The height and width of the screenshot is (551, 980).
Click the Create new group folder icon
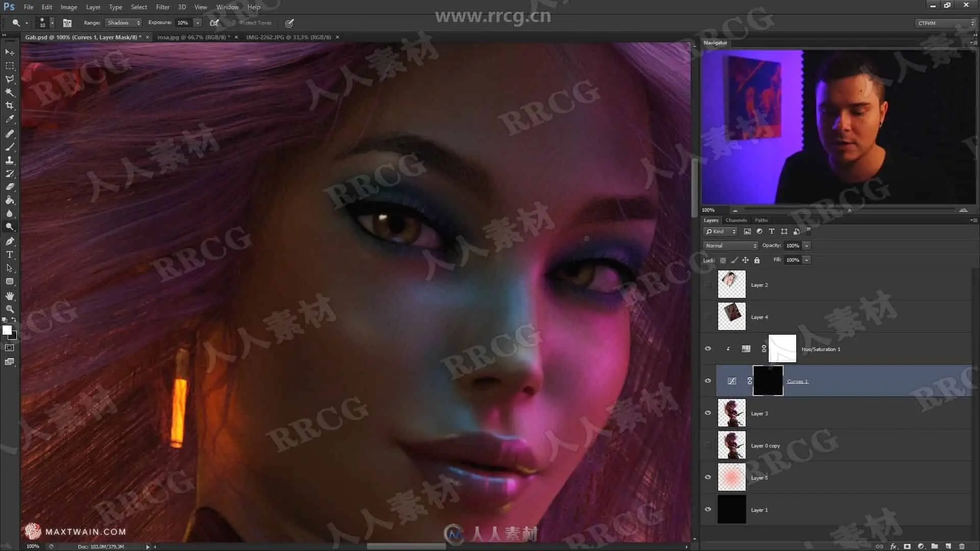point(935,546)
